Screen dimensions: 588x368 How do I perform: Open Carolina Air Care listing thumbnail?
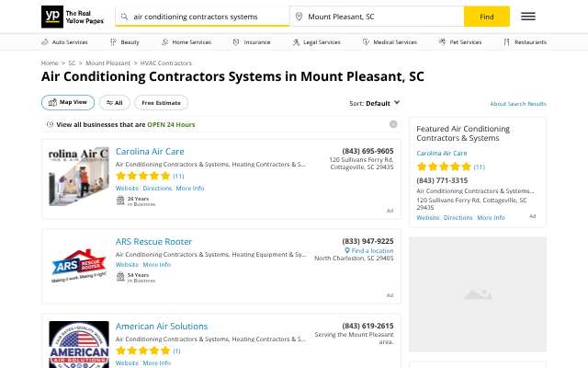(79, 177)
